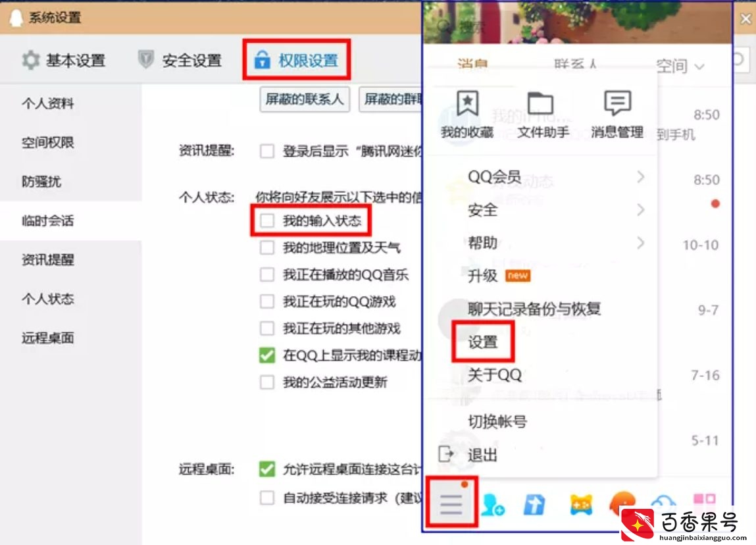This screenshot has width=756, height=545.
Task: Open the QQ games controller icon
Action: point(580,505)
